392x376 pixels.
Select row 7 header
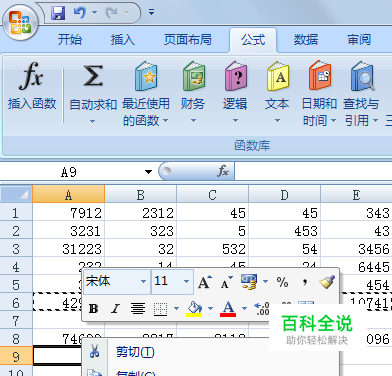click(x=16, y=321)
